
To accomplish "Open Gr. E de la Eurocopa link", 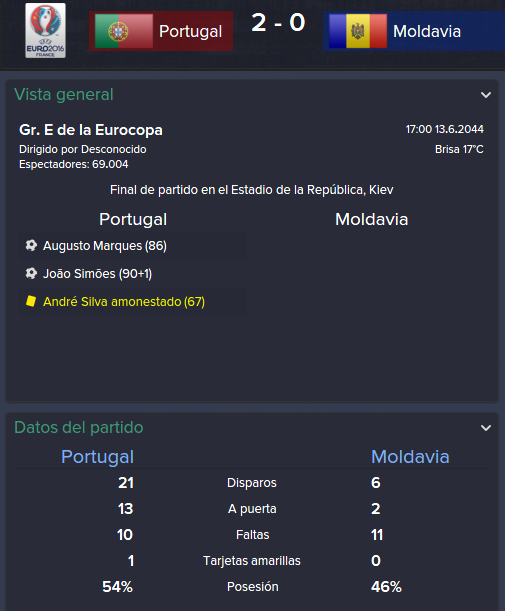I will (x=91, y=130).
